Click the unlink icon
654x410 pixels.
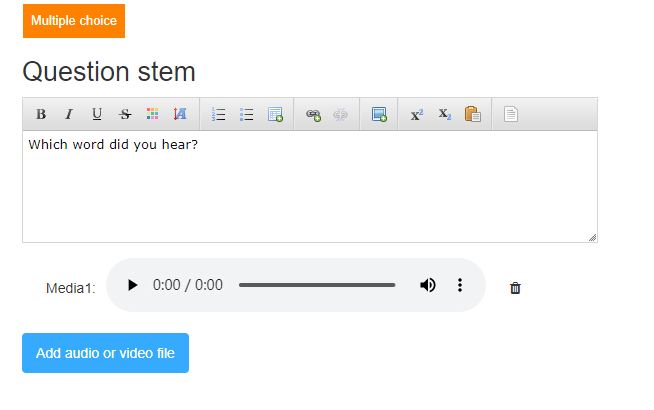[x=340, y=114]
